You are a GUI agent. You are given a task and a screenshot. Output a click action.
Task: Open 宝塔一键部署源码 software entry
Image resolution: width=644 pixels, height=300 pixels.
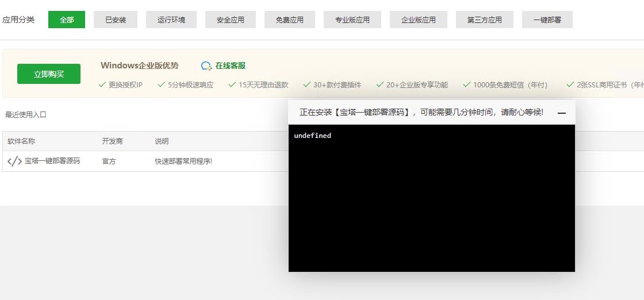click(52, 161)
